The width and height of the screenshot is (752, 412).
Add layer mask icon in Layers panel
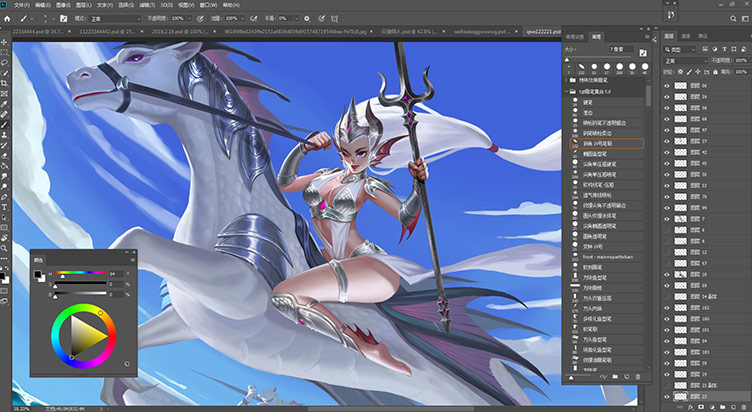(701, 407)
